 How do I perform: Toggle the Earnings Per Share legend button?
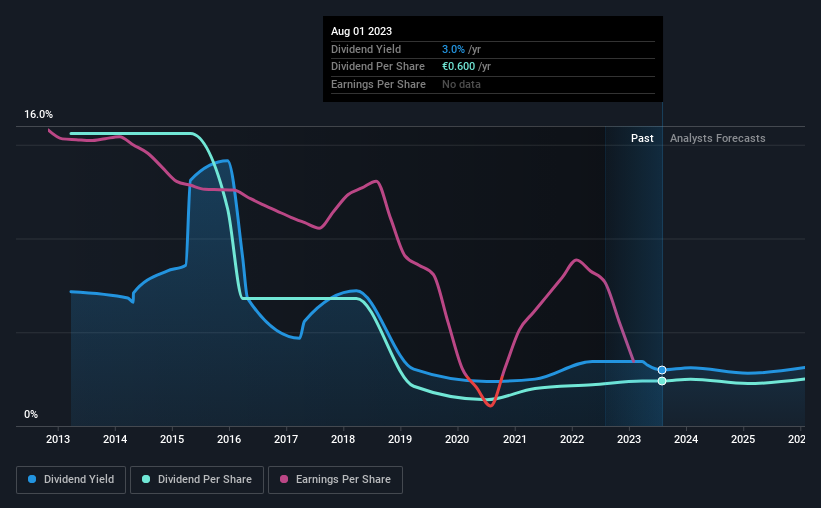coord(335,480)
